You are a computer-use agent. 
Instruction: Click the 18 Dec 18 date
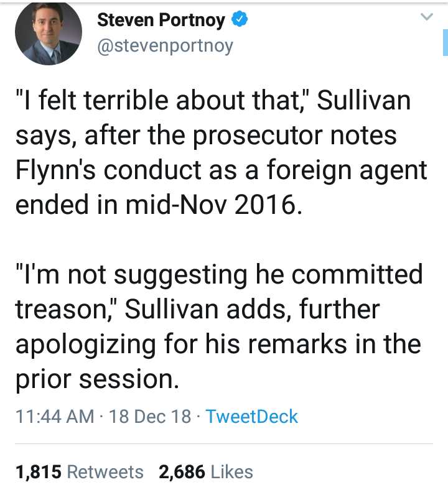click(150, 416)
